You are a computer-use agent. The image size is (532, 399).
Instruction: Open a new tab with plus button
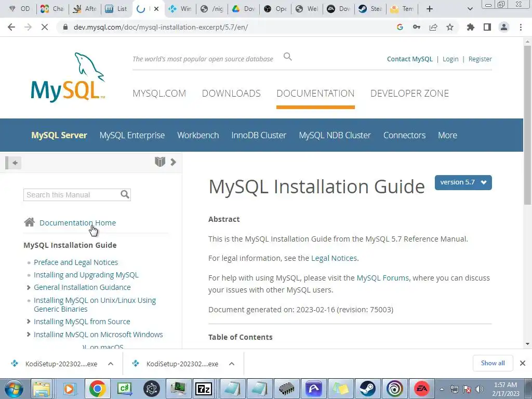[x=430, y=9]
